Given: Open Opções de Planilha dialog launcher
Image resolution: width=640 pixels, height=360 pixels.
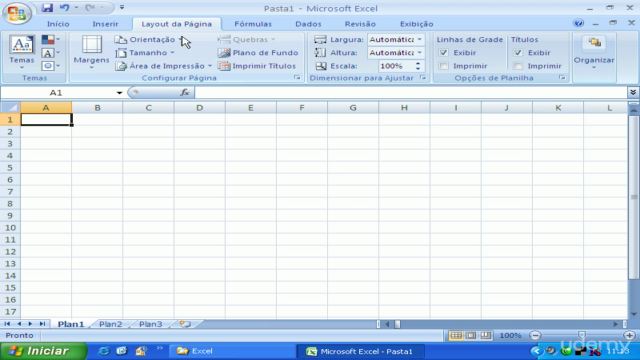Looking at the screenshot, I should (562, 78).
